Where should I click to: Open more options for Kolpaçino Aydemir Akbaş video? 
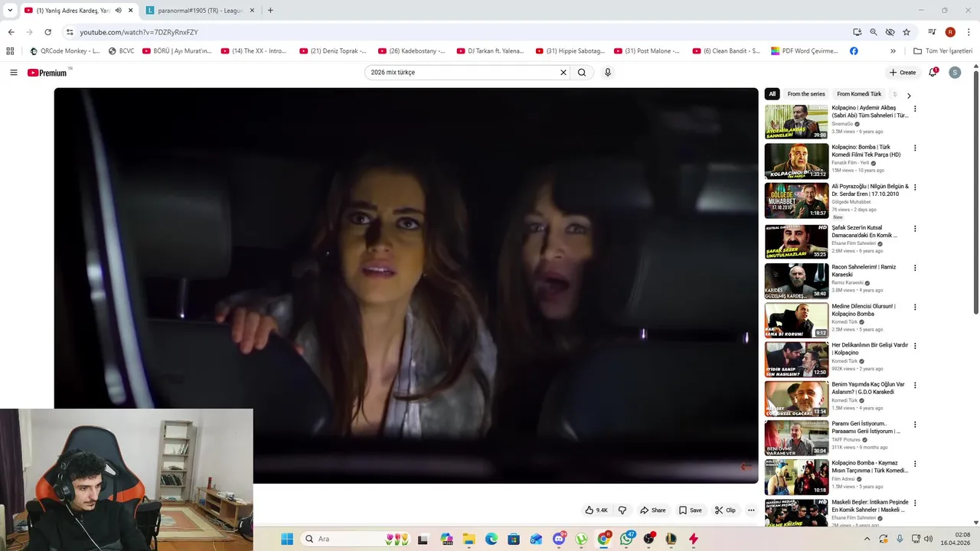click(915, 109)
